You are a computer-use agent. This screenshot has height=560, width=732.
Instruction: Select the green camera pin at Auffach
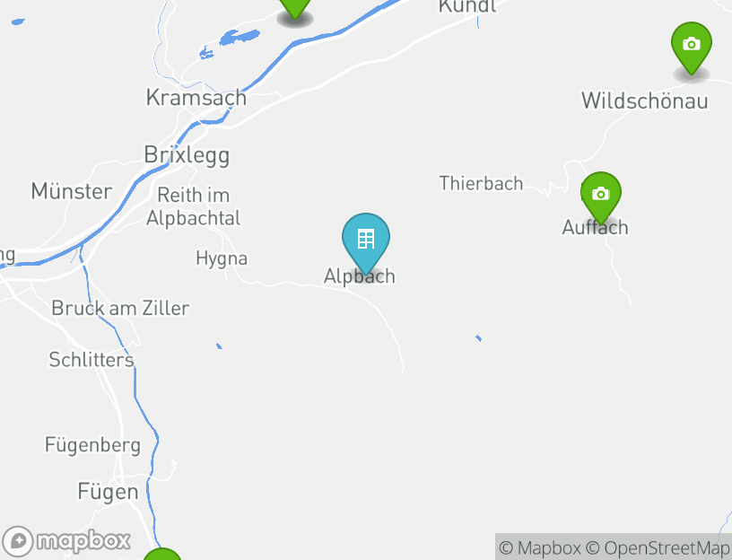click(601, 197)
